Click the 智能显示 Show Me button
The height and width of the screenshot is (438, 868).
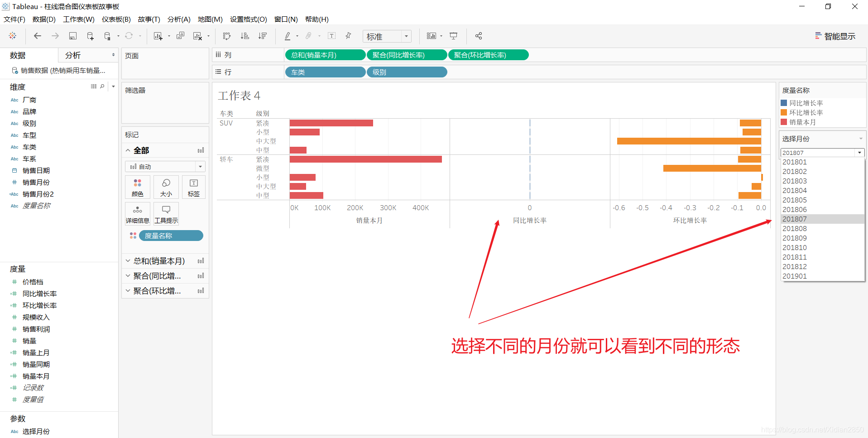click(x=835, y=36)
